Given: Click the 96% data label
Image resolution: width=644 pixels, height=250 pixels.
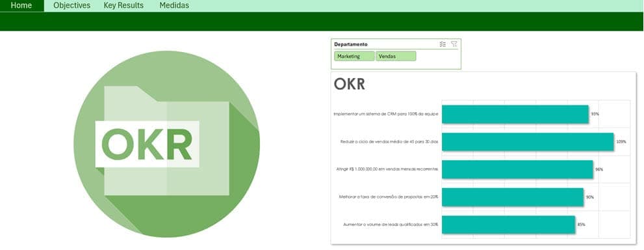Looking at the screenshot, I should (599, 169).
